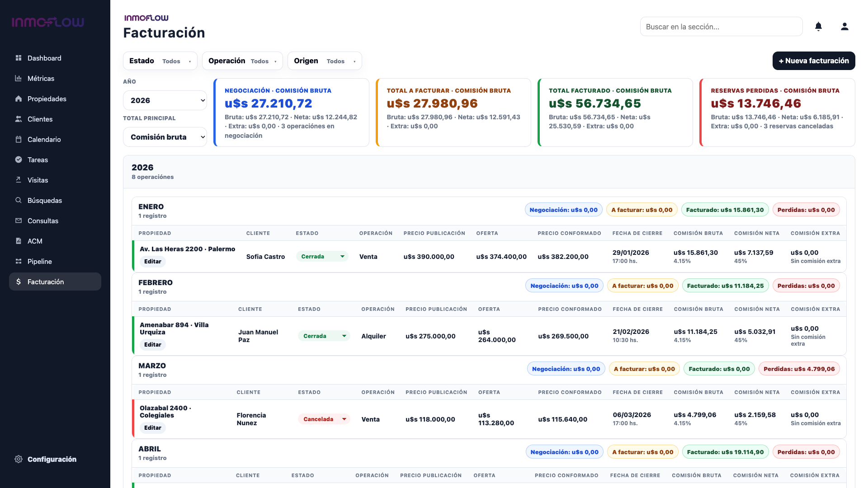Click the InmoFlow sidebar logo
The height and width of the screenshot is (488, 868).
(x=48, y=22)
